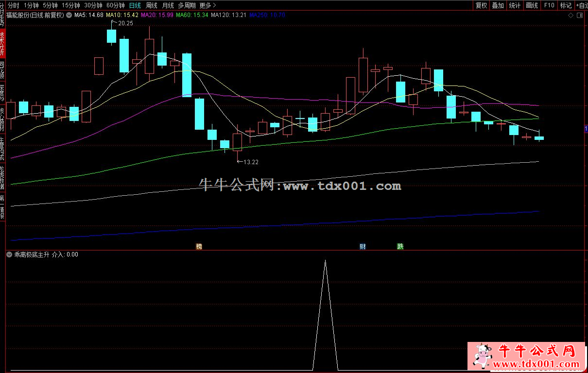Click the 标记 mark button
The width and height of the screenshot is (588, 373).
coord(566,5)
